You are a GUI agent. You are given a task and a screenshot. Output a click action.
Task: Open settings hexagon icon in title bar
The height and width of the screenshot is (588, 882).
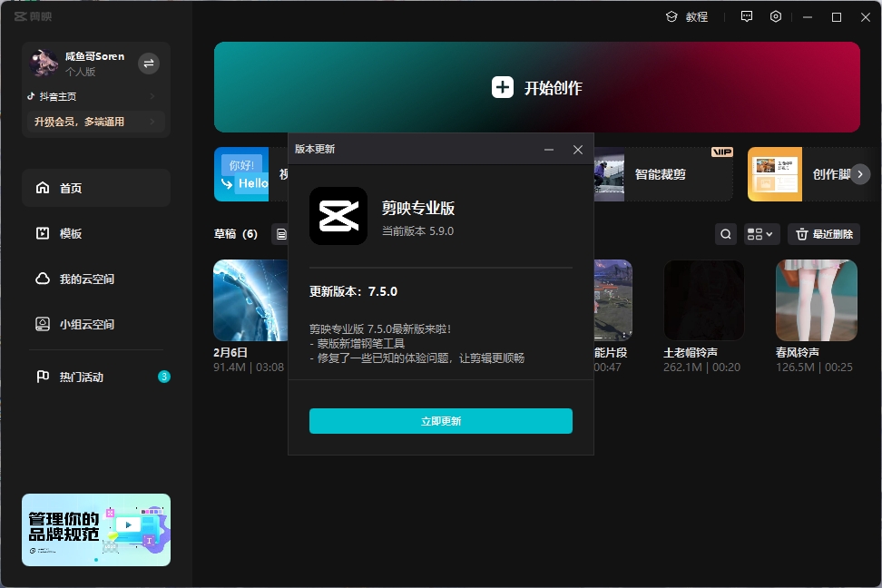[x=776, y=17]
